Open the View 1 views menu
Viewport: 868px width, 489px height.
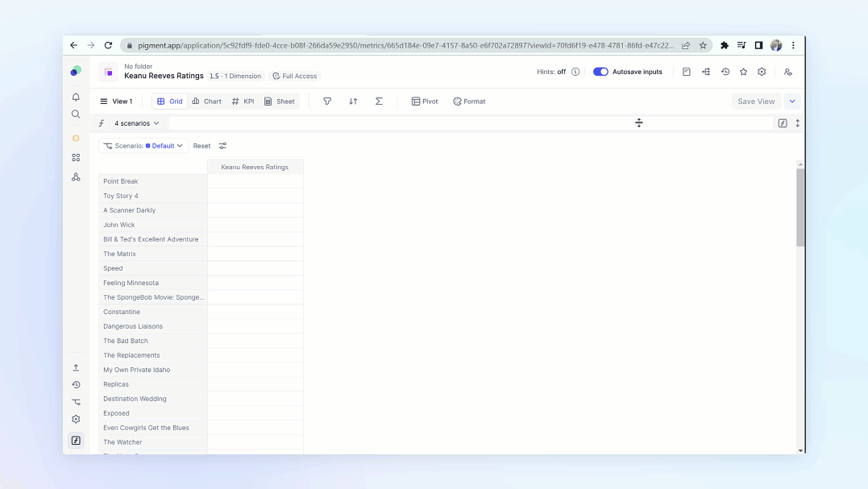[x=116, y=102]
